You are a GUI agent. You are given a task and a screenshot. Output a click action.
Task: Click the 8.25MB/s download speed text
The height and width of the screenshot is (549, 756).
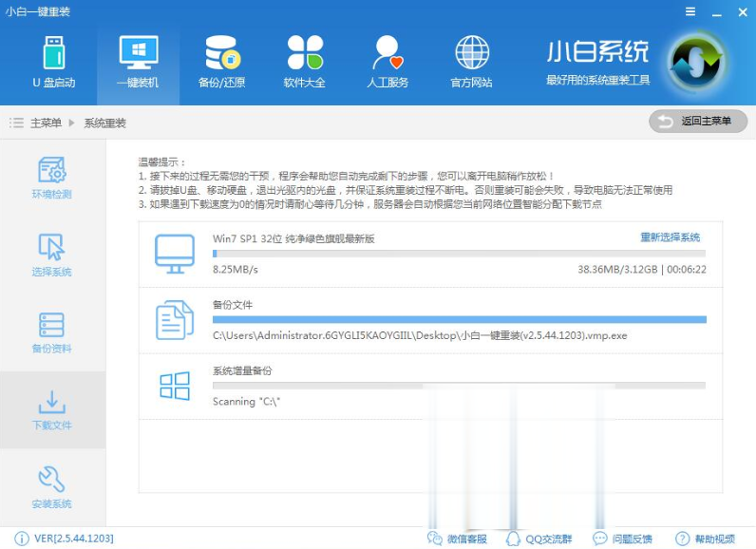click(236, 270)
